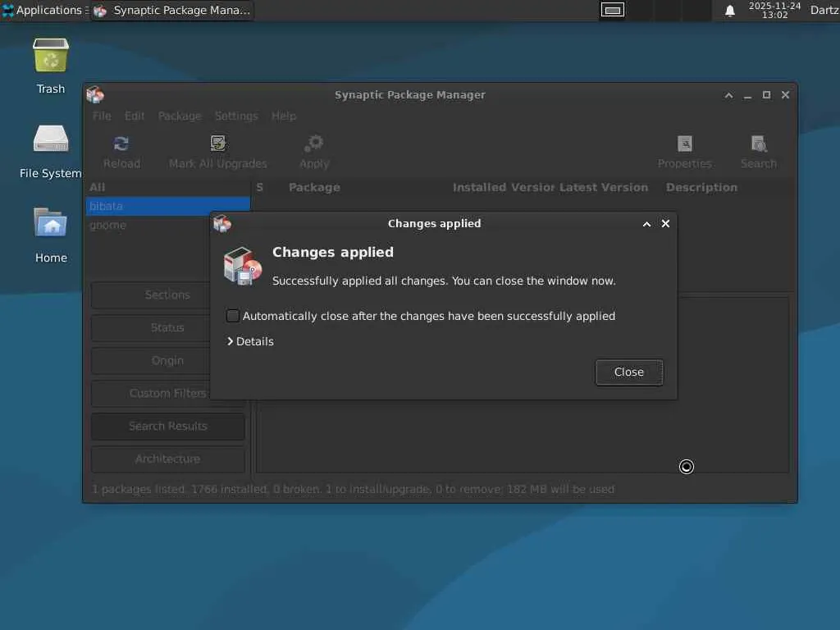Open the Package menu
The width and height of the screenshot is (840, 630).
pyautogui.click(x=180, y=116)
